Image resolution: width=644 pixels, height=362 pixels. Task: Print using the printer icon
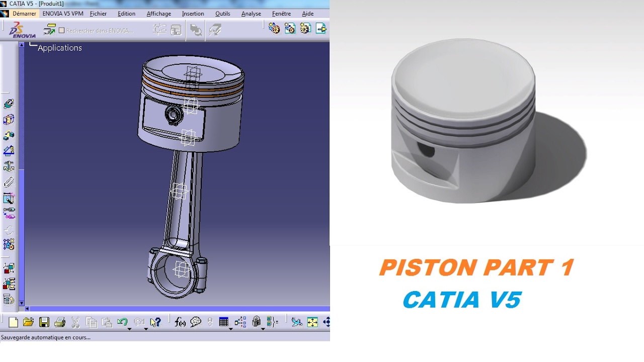[x=60, y=322]
